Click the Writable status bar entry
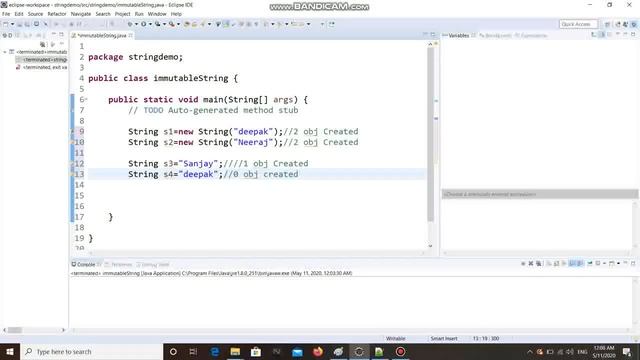Image resolution: width=640 pixels, height=360 pixels. (396, 338)
